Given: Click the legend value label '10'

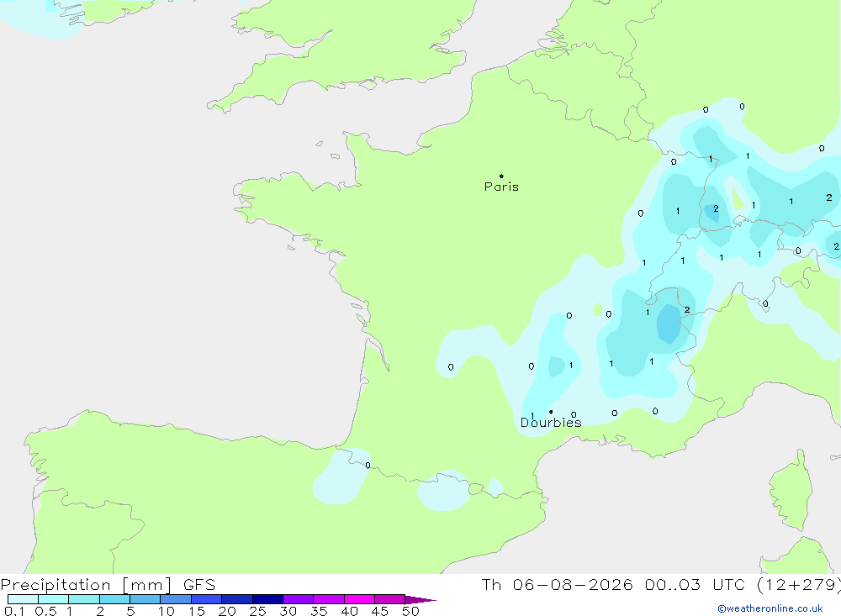Looking at the screenshot, I should pyautogui.click(x=167, y=611).
